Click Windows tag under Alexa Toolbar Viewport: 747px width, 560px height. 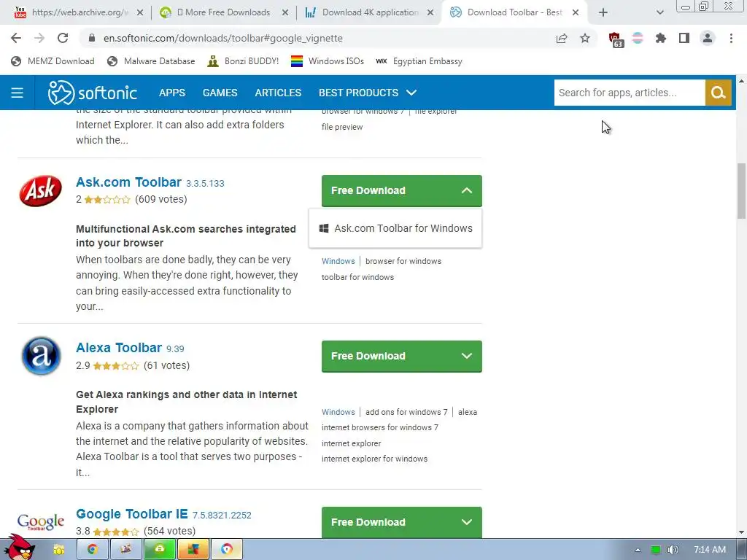(338, 412)
